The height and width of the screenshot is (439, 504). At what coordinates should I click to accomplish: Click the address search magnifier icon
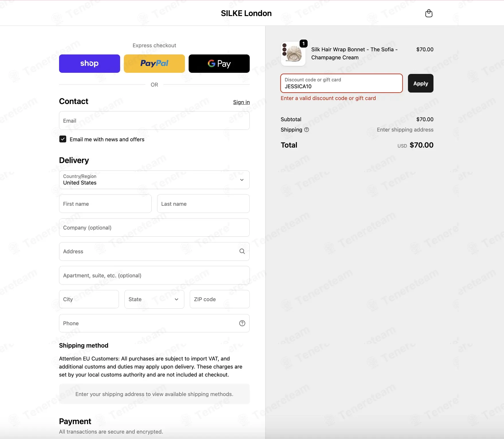coord(242,251)
